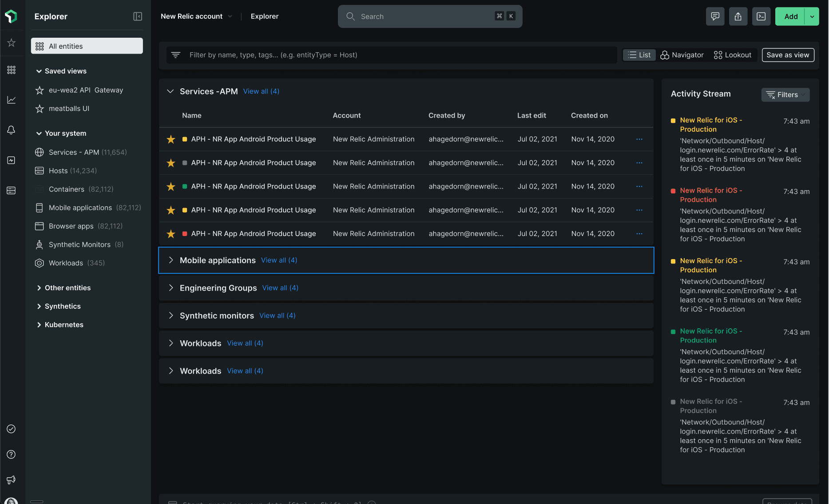Viewport: 829px width, 504px height.
Task: Unfavorite first APH row with yellow status
Action: tap(171, 139)
